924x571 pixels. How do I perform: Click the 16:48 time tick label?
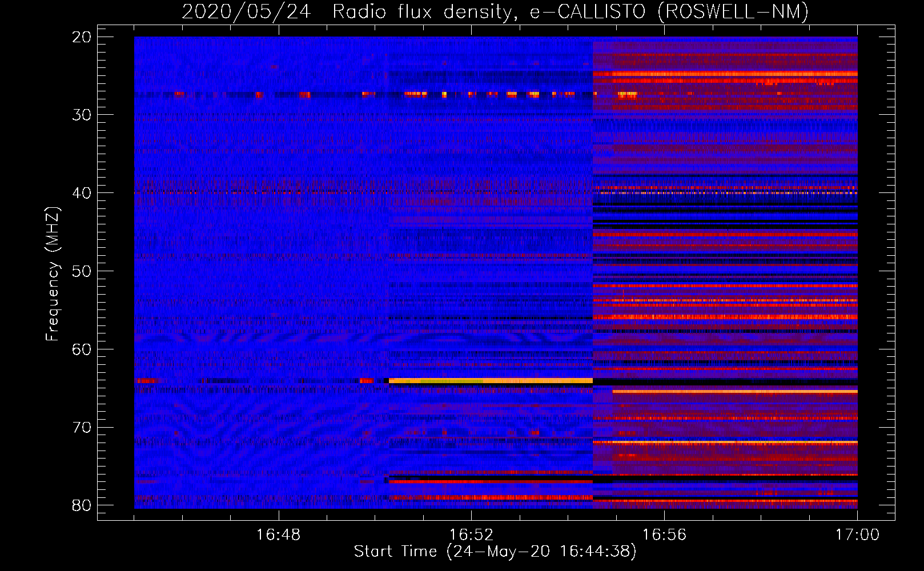(x=278, y=535)
